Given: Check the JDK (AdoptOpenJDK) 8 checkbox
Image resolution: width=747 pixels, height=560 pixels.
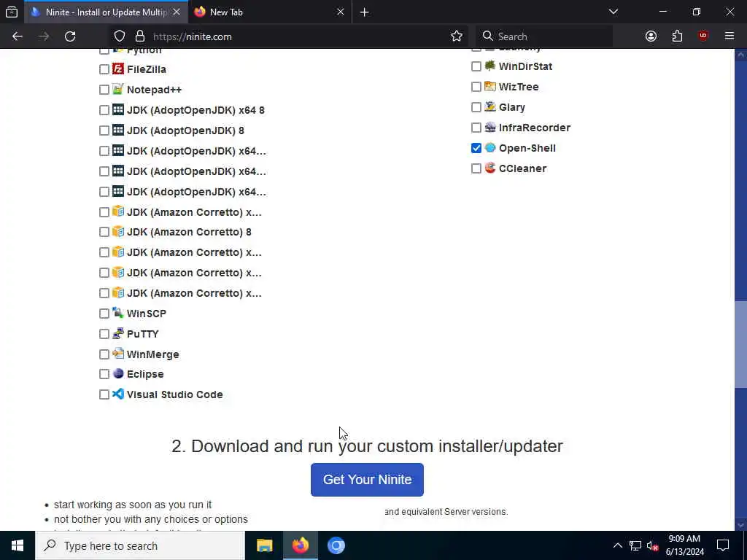Looking at the screenshot, I should click(104, 131).
